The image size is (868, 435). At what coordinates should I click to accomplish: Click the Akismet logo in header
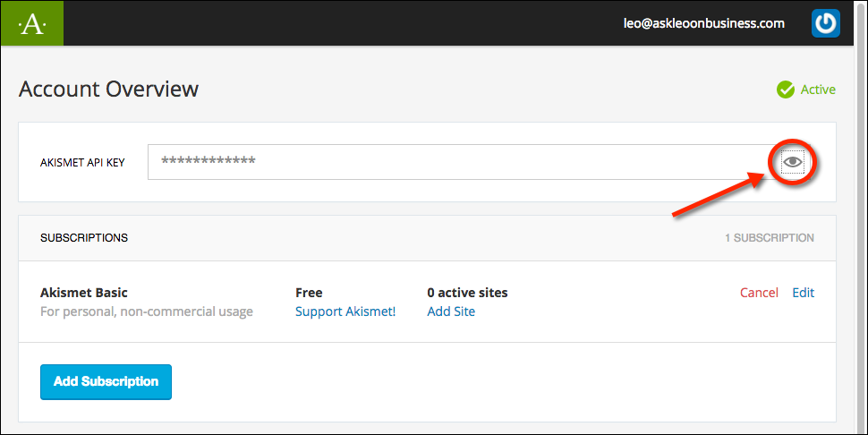pos(32,23)
